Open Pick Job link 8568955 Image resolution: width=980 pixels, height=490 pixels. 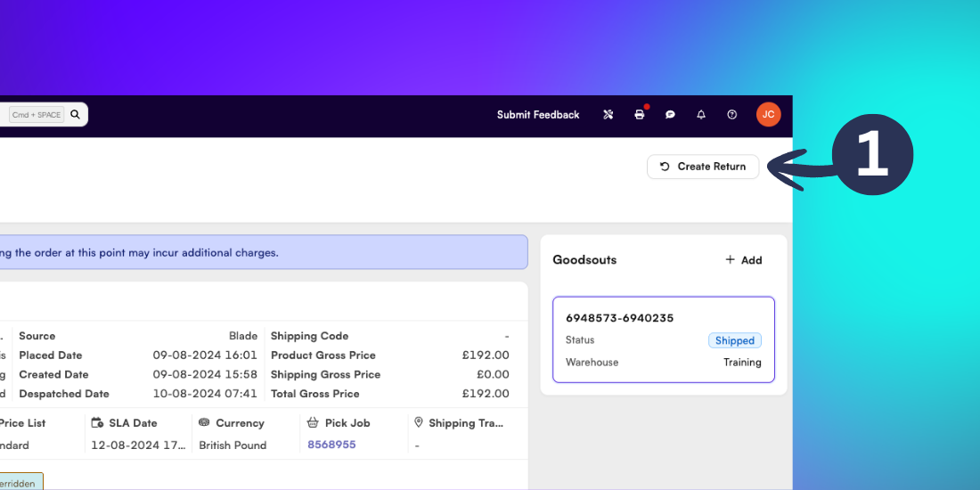pos(331,445)
